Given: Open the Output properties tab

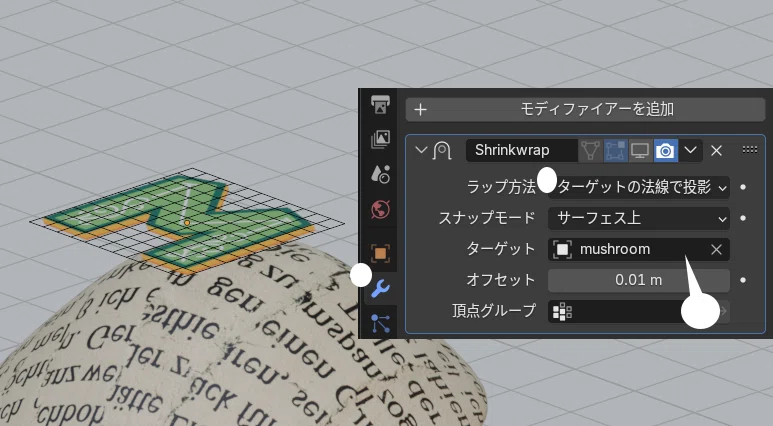Looking at the screenshot, I should tap(380, 105).
